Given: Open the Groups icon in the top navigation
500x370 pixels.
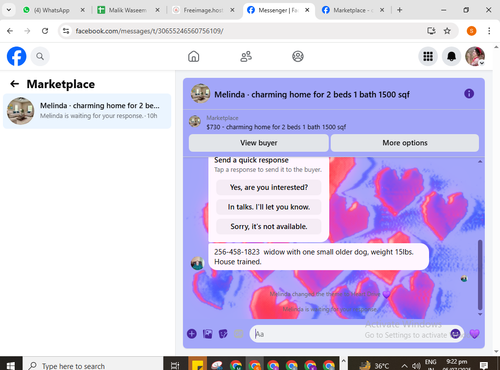Looking at the screenshot, I should coord(298,56).
